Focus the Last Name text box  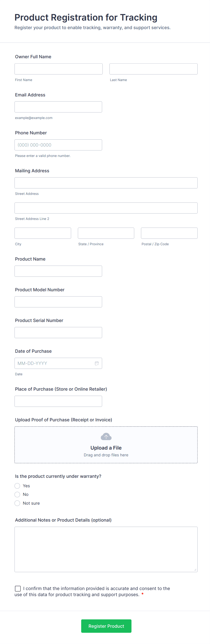(x=153, y=69)
